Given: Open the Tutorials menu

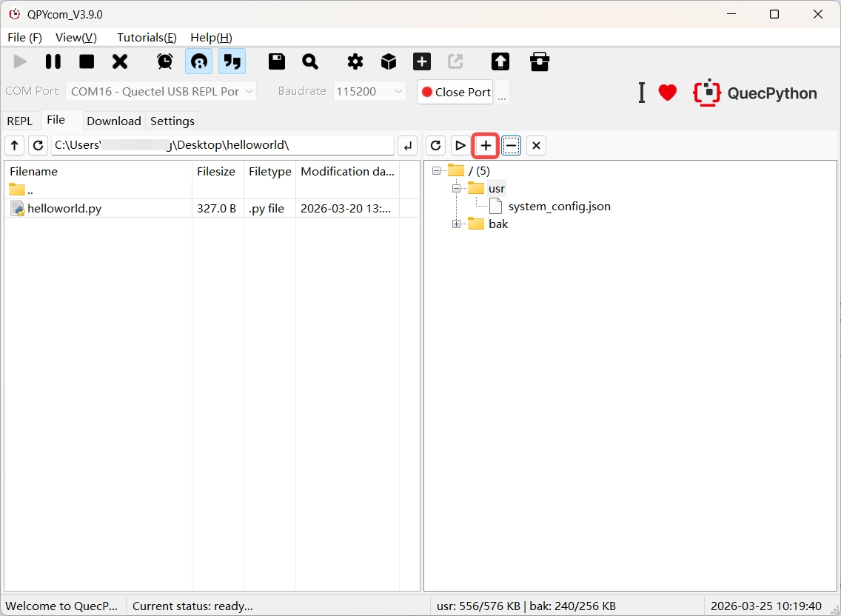Looking at the screenshot, I should click(x=147, y=37).
